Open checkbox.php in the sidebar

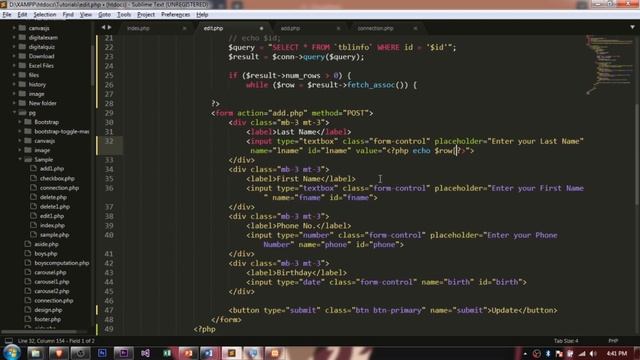57,178
